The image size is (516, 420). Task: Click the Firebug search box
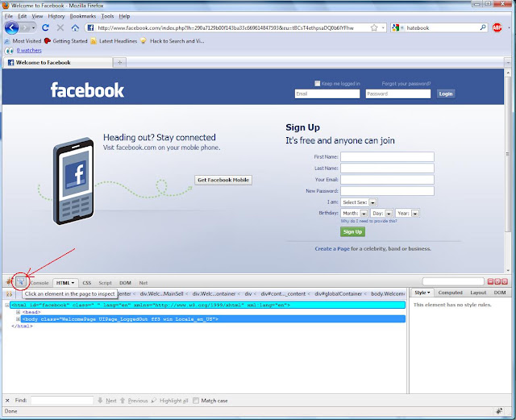point(453,281)
